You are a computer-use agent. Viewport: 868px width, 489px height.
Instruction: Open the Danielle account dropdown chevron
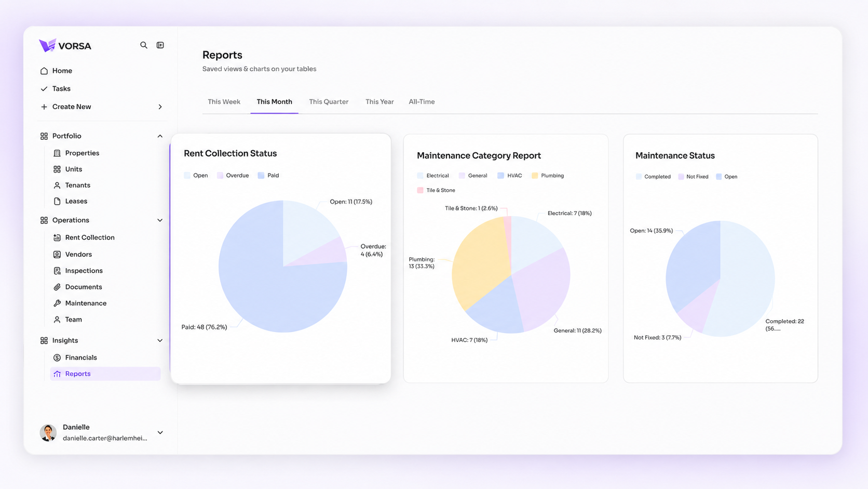tap(160, 432)
